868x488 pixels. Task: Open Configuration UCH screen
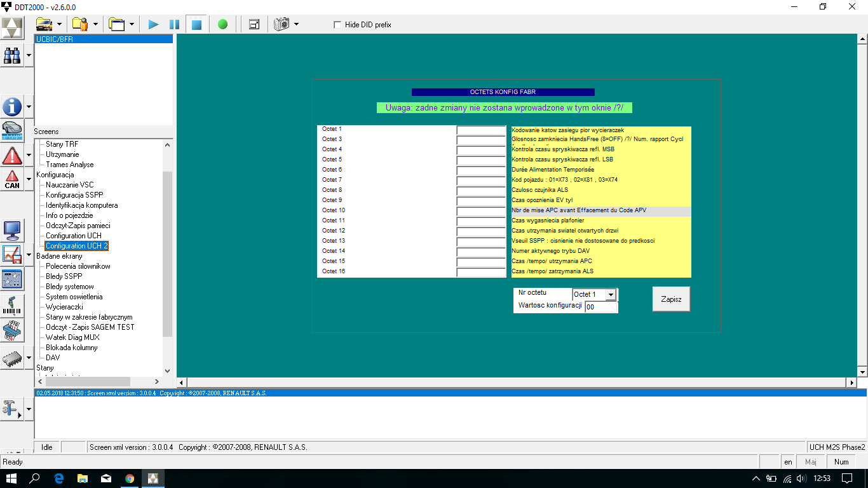74,236
